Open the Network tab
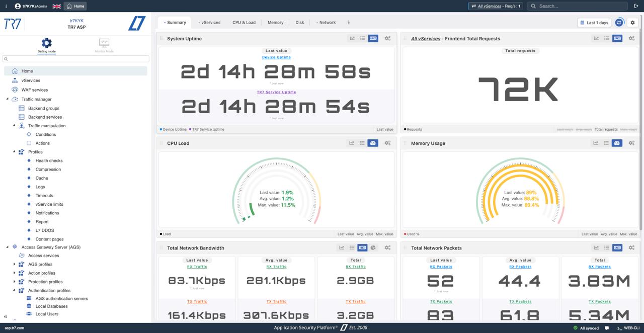This screenshot has width=644, height=333. tap(327, 23)
